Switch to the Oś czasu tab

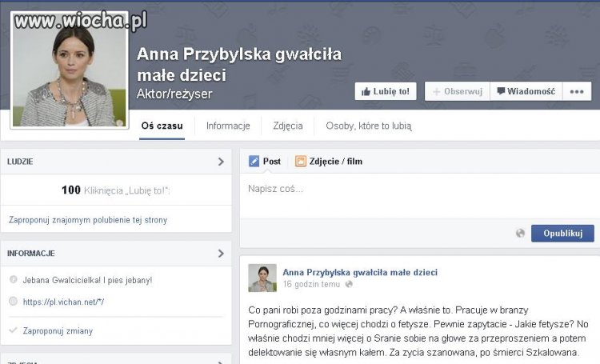pyautogui.click(x=162, y=126)
